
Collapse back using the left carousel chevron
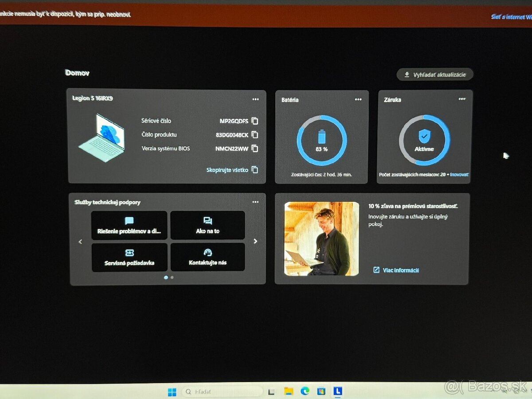(x=80, y=242)
